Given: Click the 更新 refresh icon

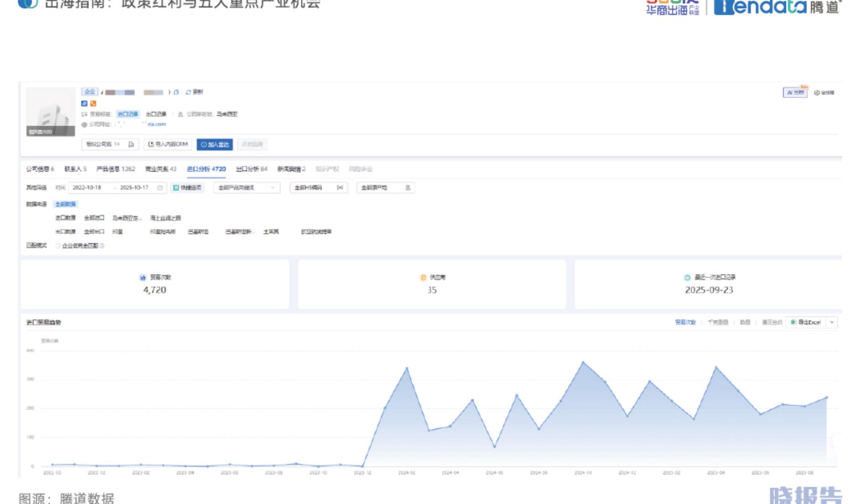Looking at the screenshot, I should pyautogui.click(x=188, y=92).
